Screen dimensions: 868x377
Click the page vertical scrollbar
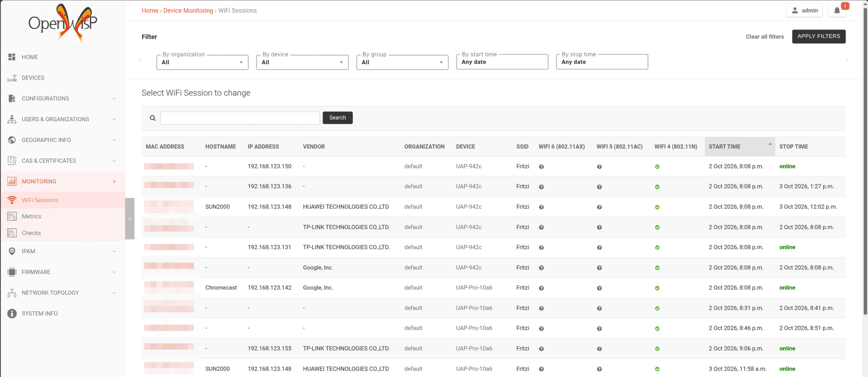tap(865, 161)
